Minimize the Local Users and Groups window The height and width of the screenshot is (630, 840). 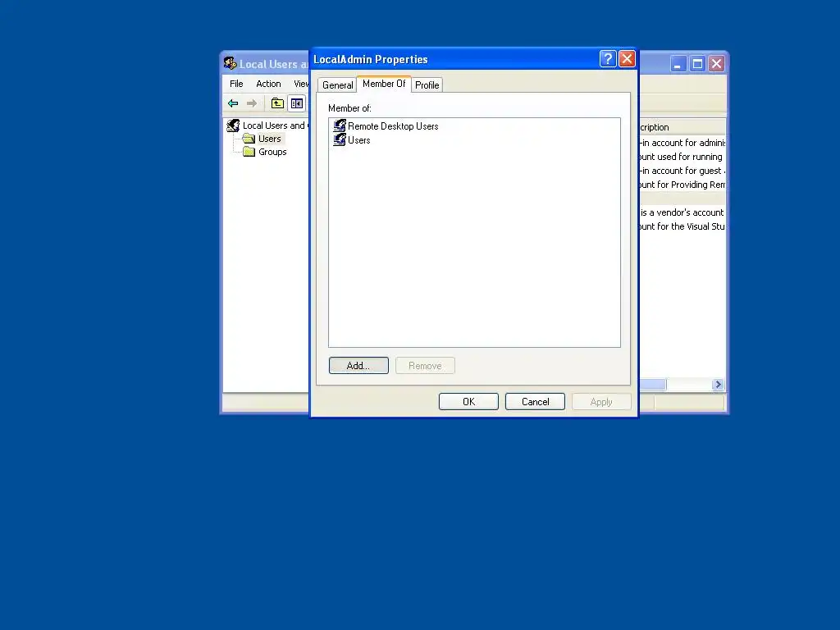(x=678, y=64)
